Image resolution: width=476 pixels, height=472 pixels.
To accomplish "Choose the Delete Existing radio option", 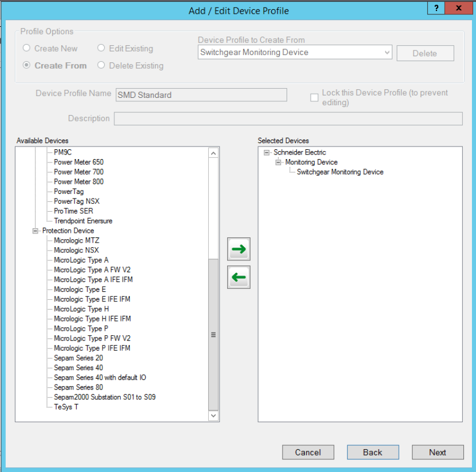I will click(101, 65).
